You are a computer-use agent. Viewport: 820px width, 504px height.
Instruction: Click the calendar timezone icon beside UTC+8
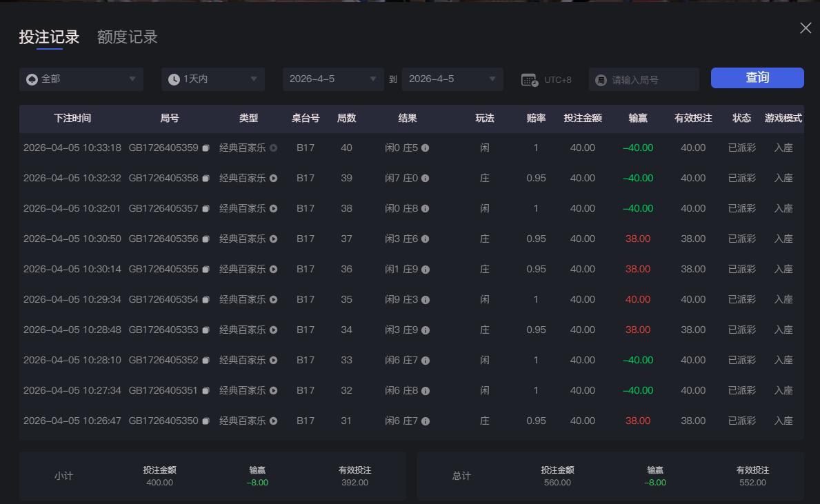click(528, 79)
